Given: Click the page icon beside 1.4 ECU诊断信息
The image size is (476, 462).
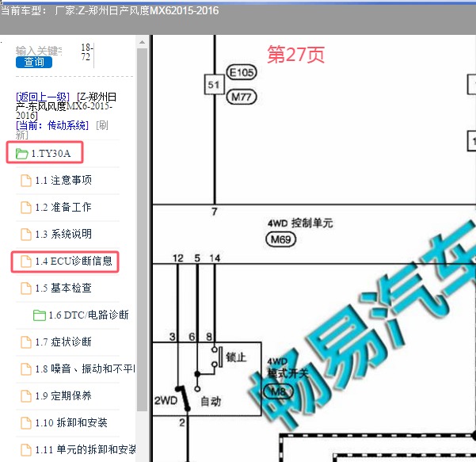Looking at the screenshot, I should coord(26,262).
